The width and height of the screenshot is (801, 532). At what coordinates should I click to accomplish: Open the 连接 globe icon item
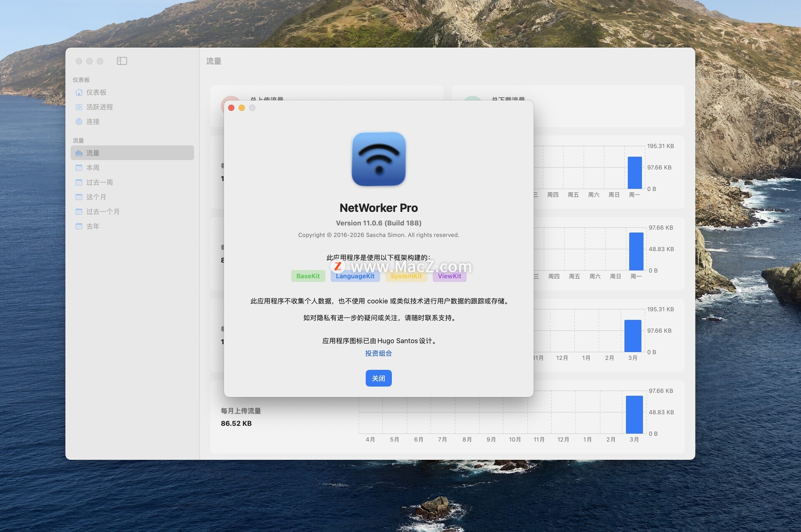tap(92, 121)
